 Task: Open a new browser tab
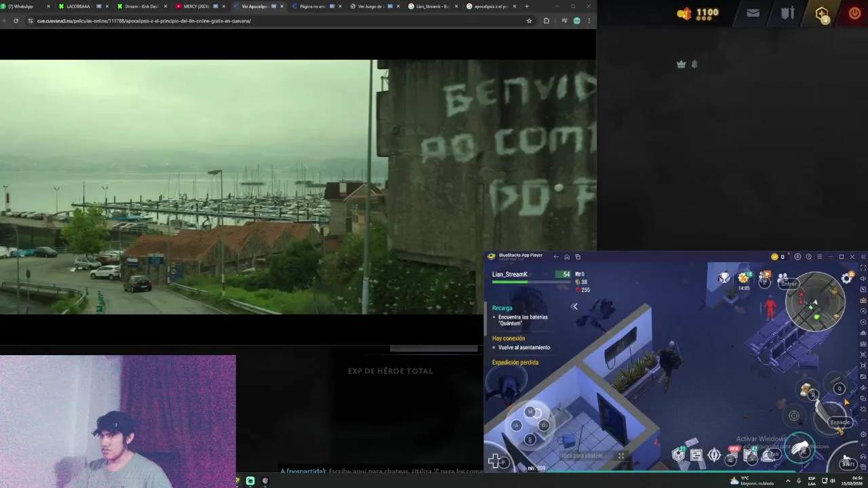pyautogui.click(x=526, y=6)
